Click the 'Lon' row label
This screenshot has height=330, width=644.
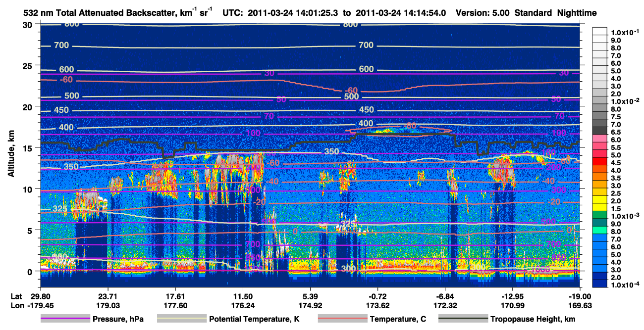(17, 305)
